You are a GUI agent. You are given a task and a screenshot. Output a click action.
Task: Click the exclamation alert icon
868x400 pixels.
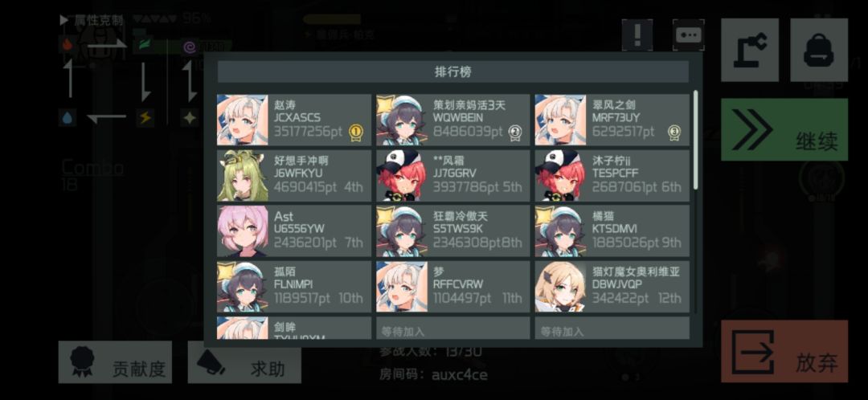point(637,35)
